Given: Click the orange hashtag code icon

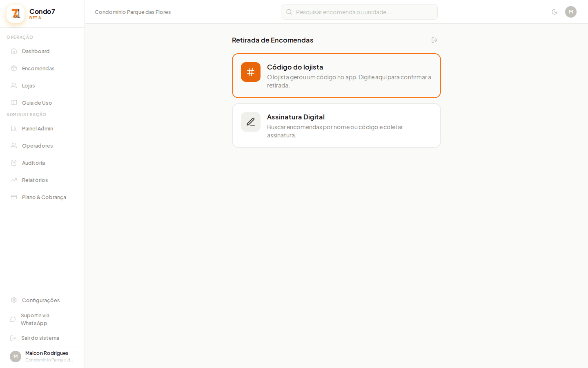Looking at the screenshot, I should coord(251,72).
